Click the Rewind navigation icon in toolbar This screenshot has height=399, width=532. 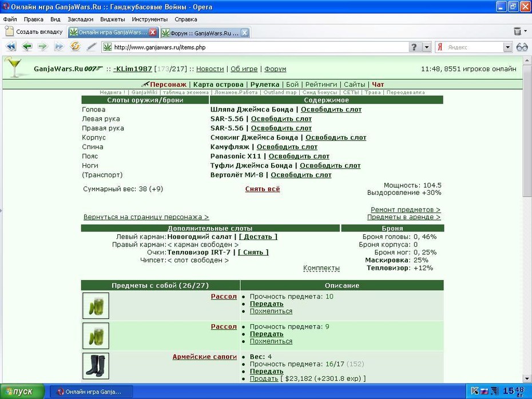click(11, 46)
